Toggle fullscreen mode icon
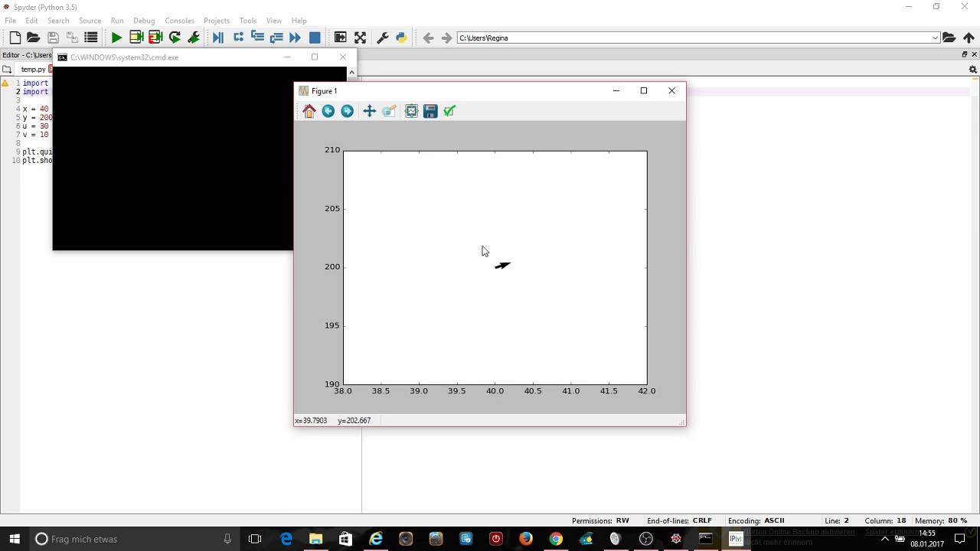Image resolution: width=980 pixels, height=551 pixels. [x=360, y=37]
